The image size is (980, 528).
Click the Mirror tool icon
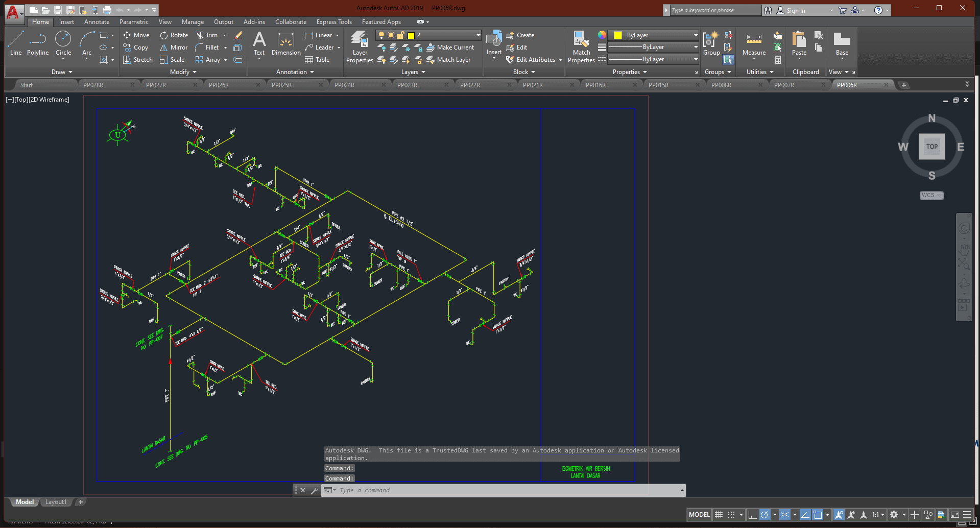click(164, 47)
